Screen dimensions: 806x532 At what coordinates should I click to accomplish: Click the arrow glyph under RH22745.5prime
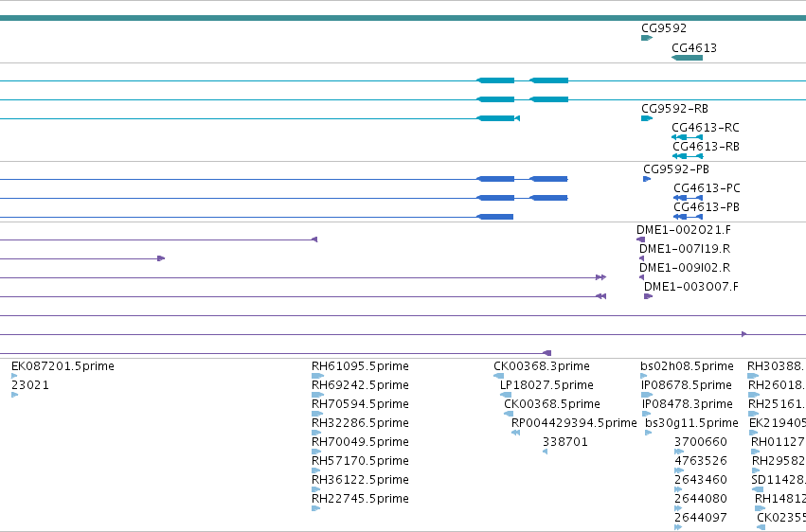tap(315, 508)
